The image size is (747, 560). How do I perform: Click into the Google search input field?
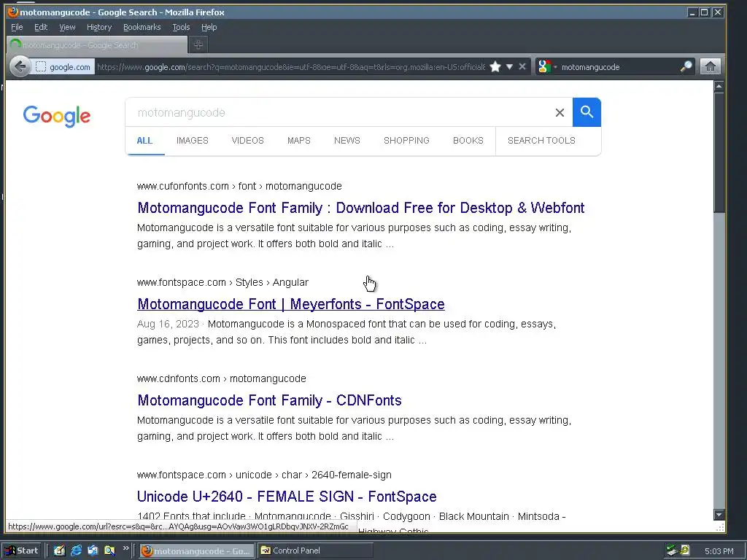pos(341,112)
